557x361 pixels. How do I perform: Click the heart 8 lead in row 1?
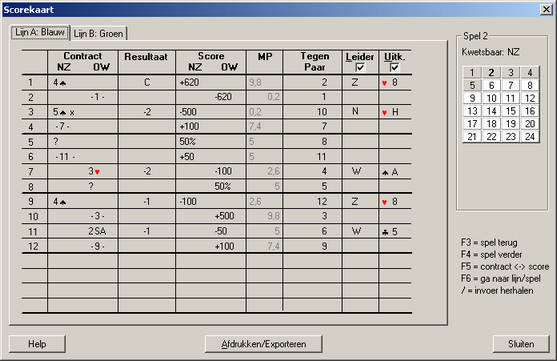coord(389,82)
